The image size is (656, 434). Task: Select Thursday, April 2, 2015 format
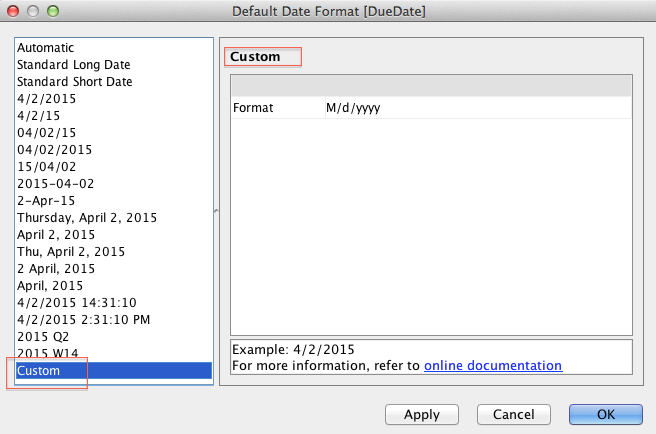point(87,218)
